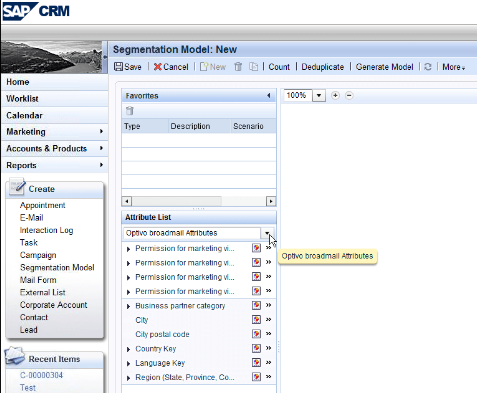
Task: Expand the Reports submenu arrow
Action: pyautogui.click(x=101, y=165)
